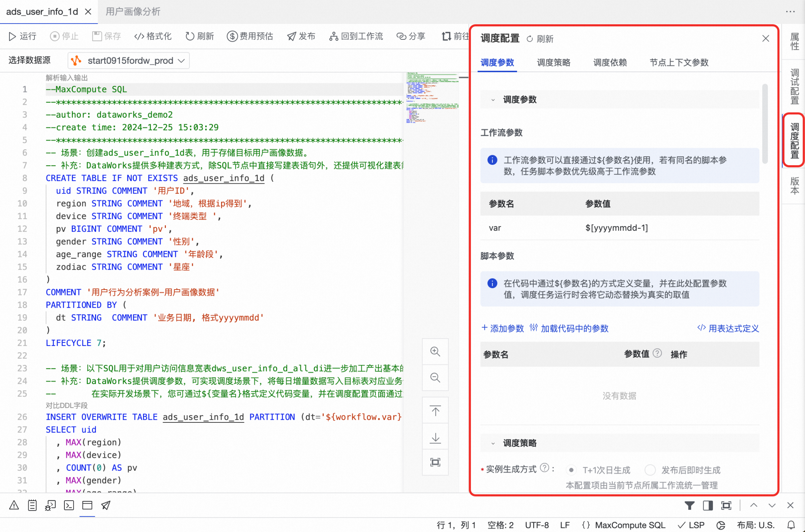The height and width of the screenshot is (532, 805).
Task: Click the cost estimate (费用预估) icon
Action: click(232, 36)
